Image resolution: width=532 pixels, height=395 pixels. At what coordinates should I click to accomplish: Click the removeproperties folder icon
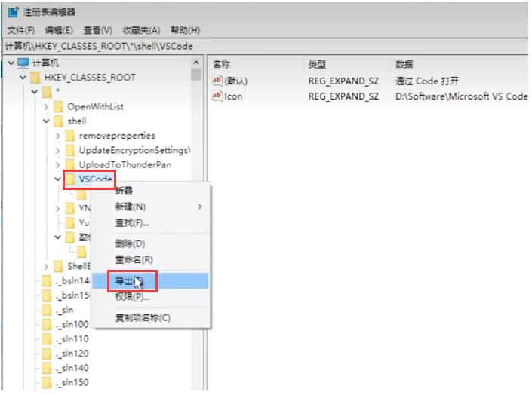pyautogui.click(x=70, y=136)
